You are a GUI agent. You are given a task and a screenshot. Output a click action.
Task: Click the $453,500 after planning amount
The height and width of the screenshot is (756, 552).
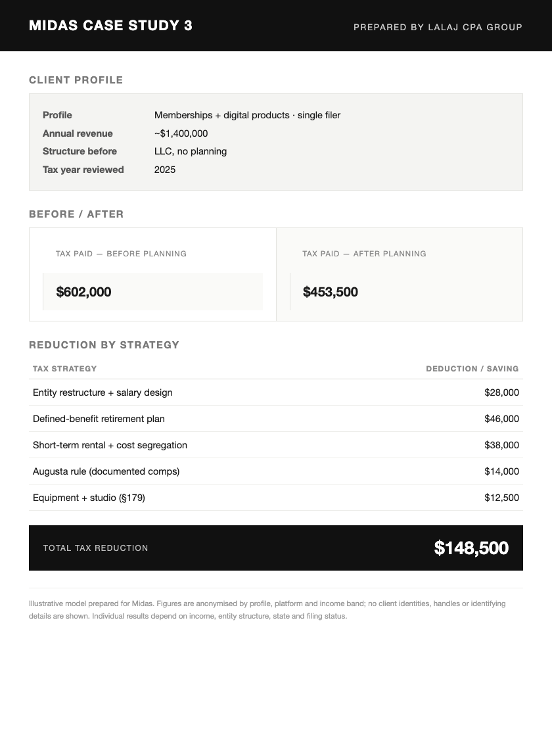(331, 292)
